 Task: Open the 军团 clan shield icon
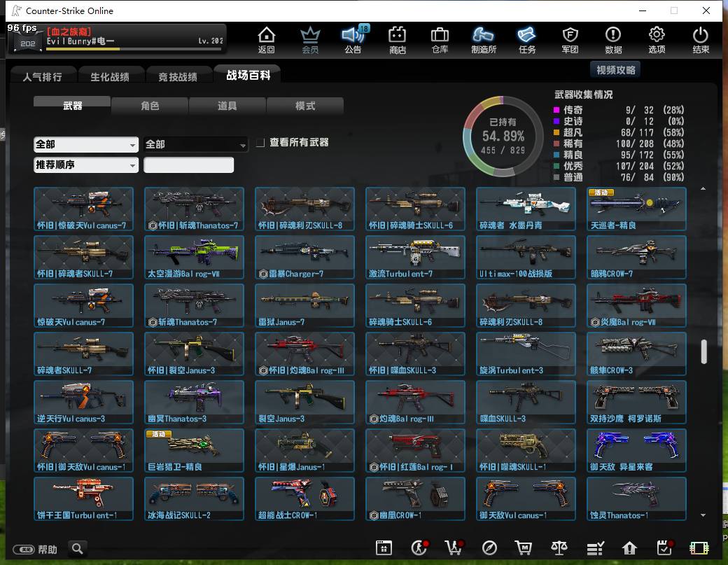pos(570,39)
